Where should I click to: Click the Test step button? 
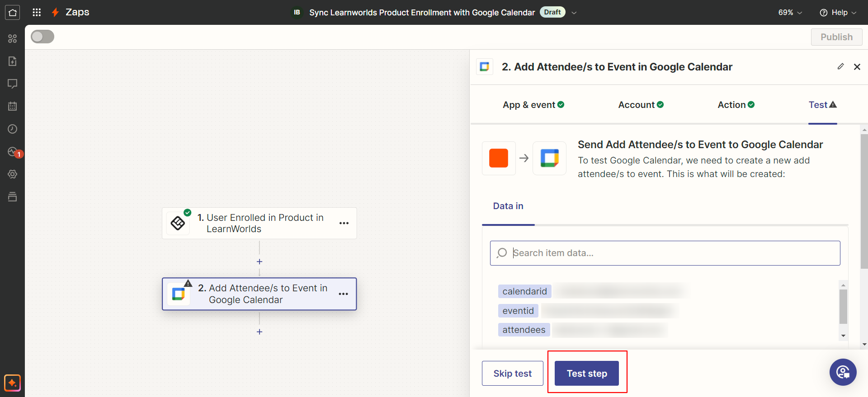pos(587,373)
